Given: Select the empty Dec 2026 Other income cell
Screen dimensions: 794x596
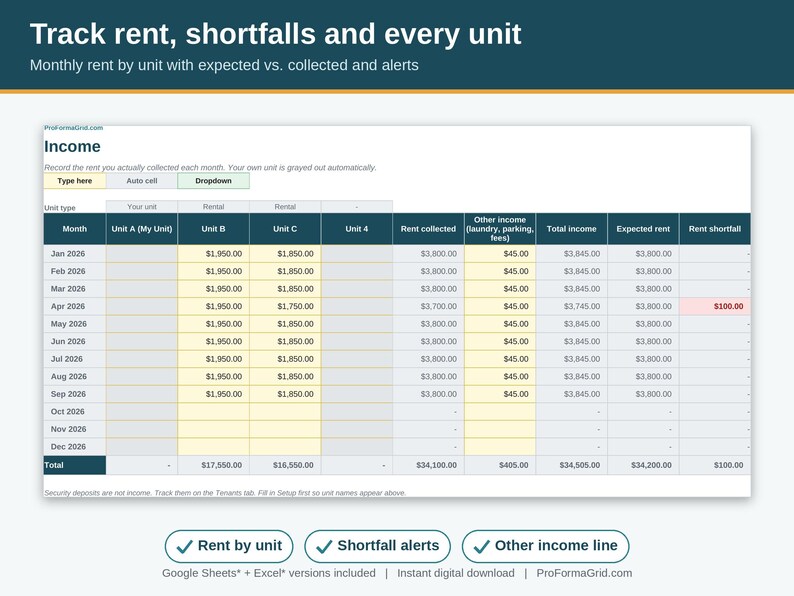Looking at the screenshot, I should [x=500, y=447].
